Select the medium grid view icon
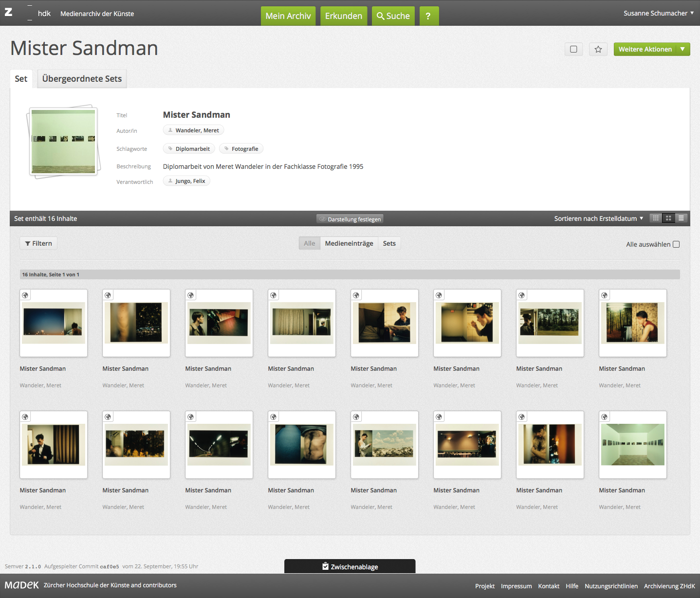This screenshot has height=598, width=700. 668,218
